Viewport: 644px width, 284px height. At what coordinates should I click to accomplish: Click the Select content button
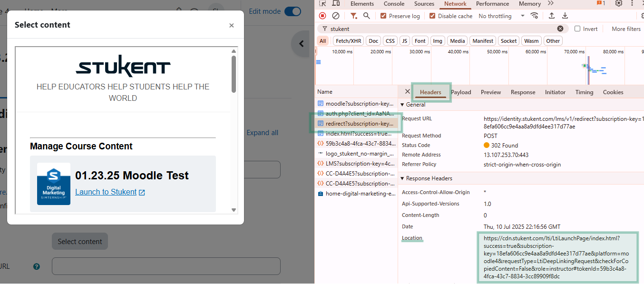[80, 241]
